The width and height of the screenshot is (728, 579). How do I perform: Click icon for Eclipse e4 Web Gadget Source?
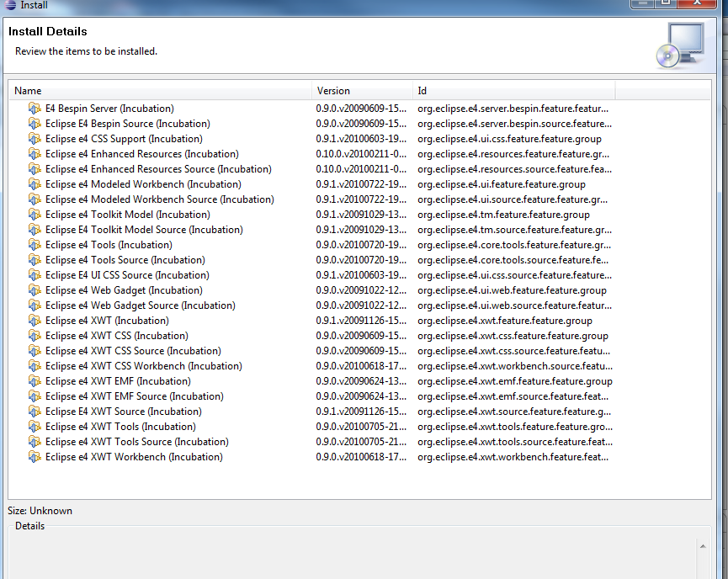35,305
